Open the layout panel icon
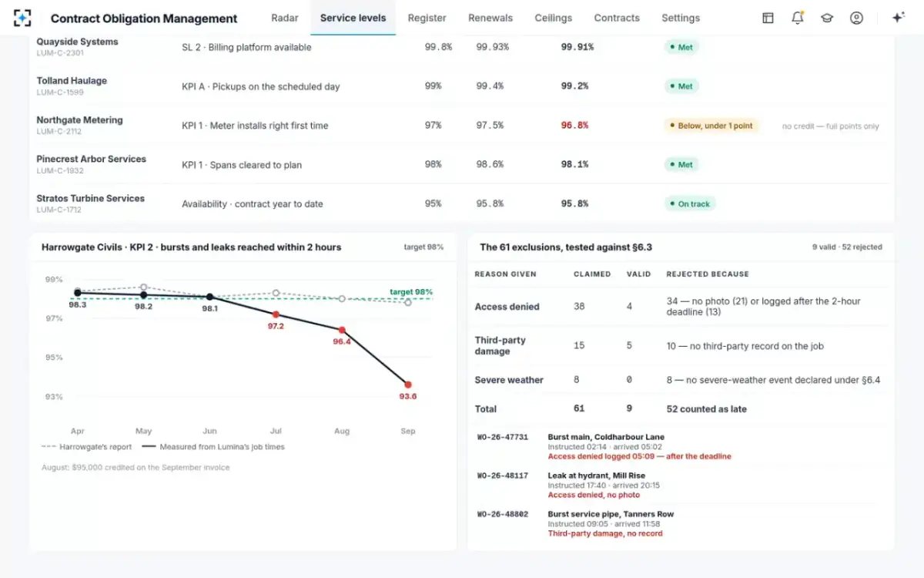Image resolution: width=924 pixels, height=578 pixels. [x=768, y=18]
